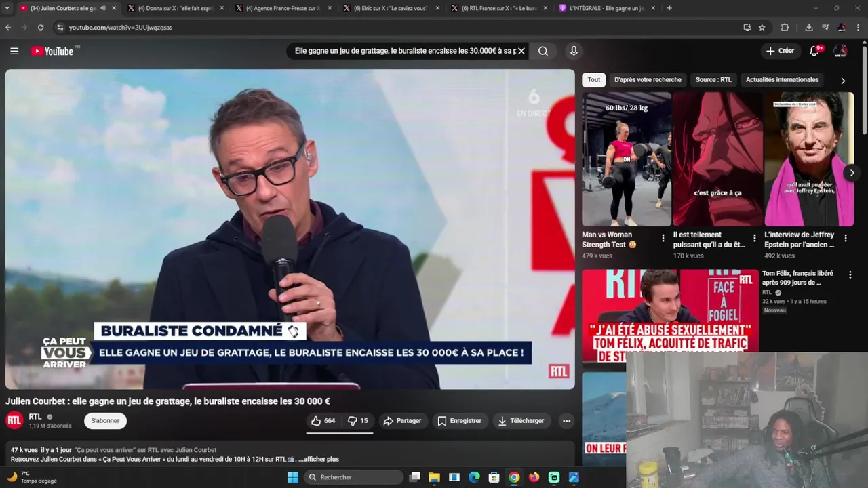
Task: Open 'Tom Félix, français libéré' video title
Action: pos(797,278)
